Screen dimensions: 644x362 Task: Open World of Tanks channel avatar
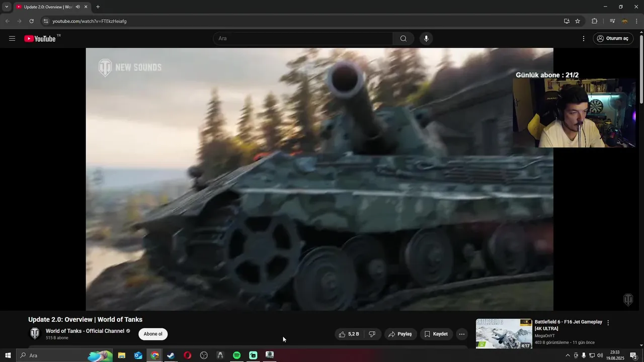35,333
